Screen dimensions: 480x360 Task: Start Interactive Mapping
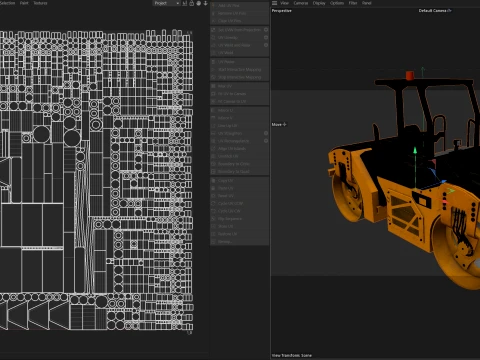pos(239,70)
